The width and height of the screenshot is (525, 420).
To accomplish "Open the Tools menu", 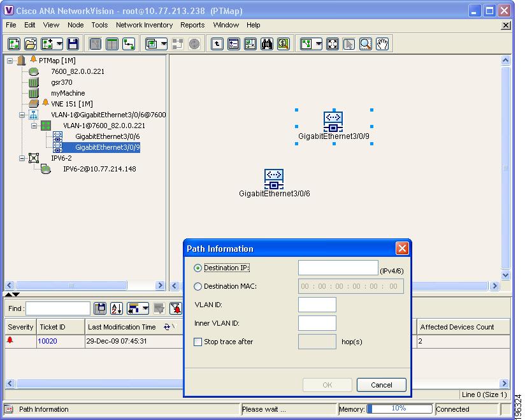I will coord(100,25).
